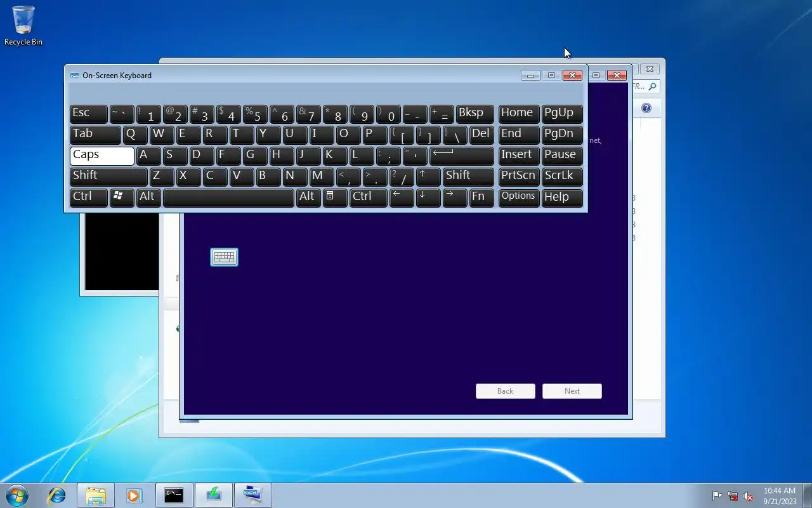Click the A key
This screenshot has width=812, height=508.
tap(148, 156)
